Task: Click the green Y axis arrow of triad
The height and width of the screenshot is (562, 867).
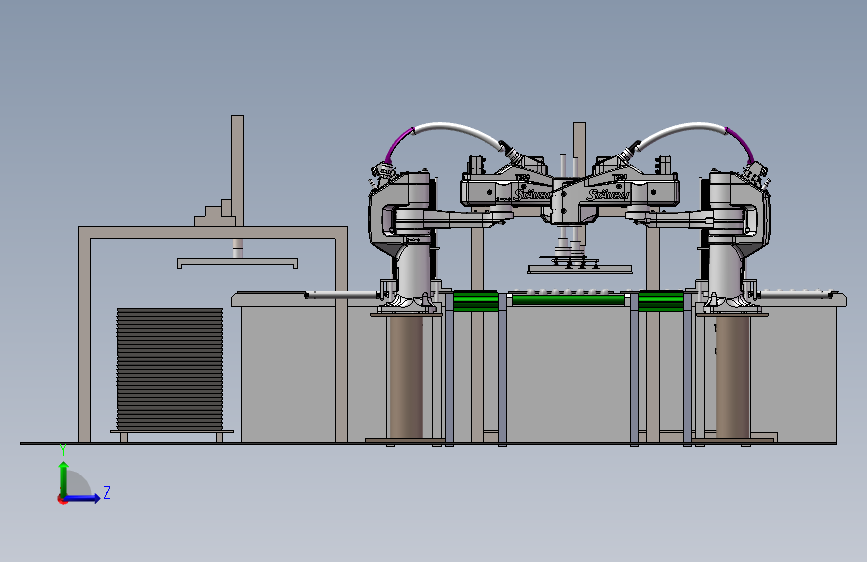Action: (x=64, y=478)
